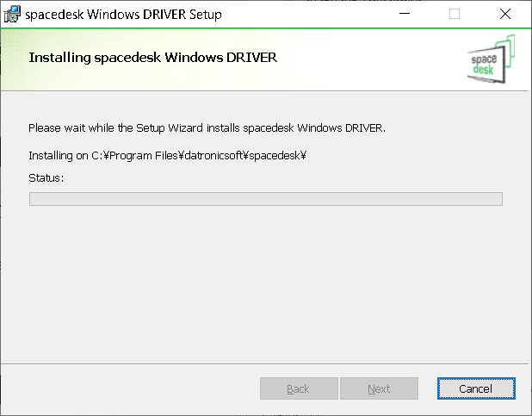Click the empty grey area below the progress bar

265,284
